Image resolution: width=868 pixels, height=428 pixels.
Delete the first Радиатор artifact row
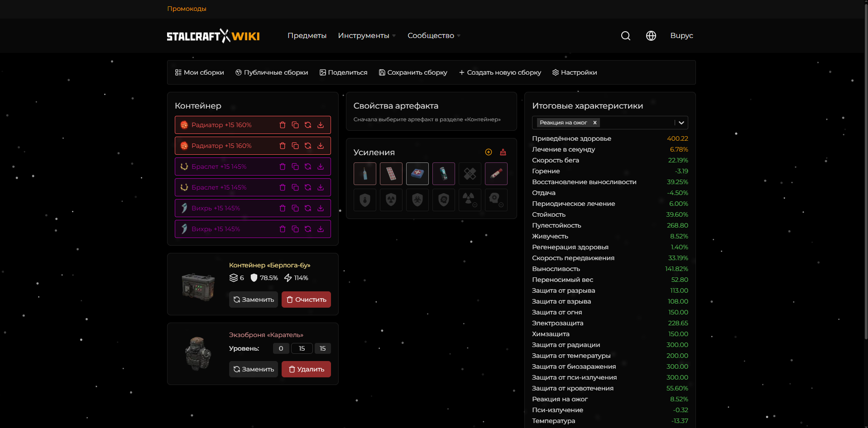point(282,125)
